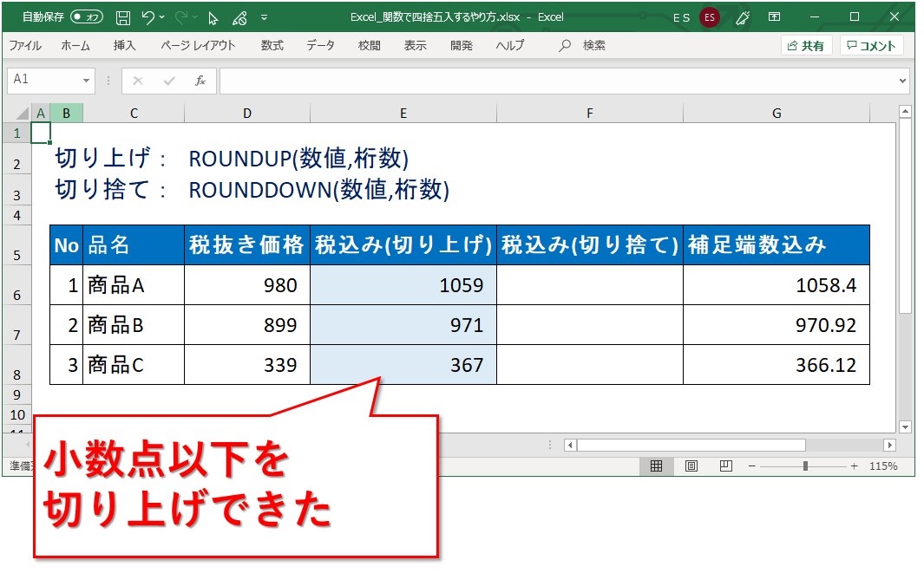The image size is (924, 573).
Task: Click the コメント comments button
Action: (x=871, y=46)
